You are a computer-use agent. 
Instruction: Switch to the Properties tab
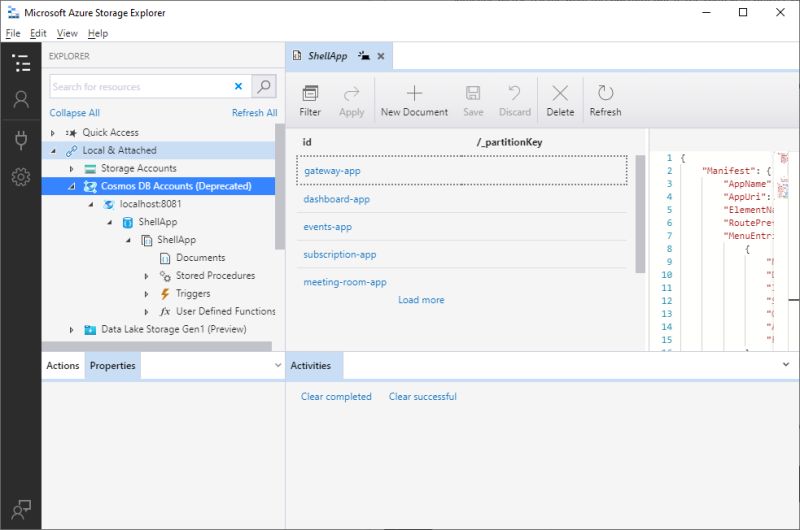[x=113, y=366]
